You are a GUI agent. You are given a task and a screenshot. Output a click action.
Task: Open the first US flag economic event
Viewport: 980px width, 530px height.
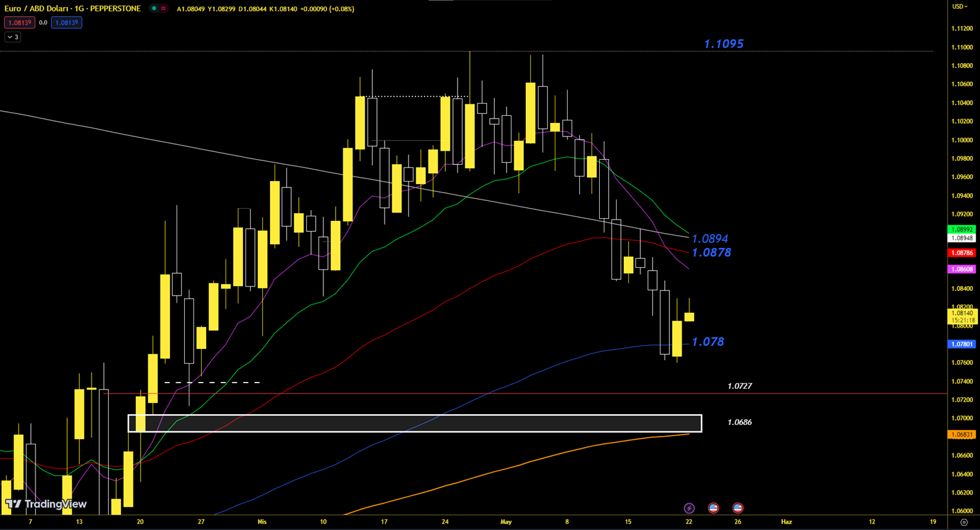(x=713, y=508)
